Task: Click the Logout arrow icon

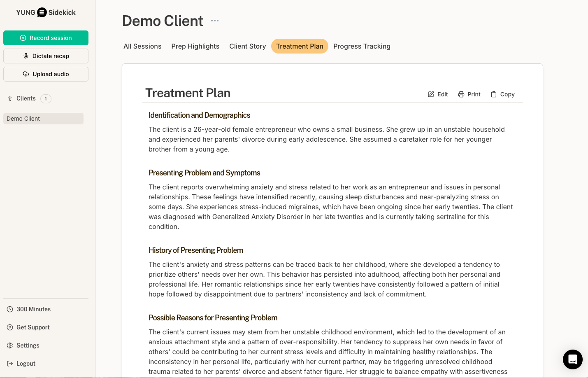Action: (x=10, y=364)
